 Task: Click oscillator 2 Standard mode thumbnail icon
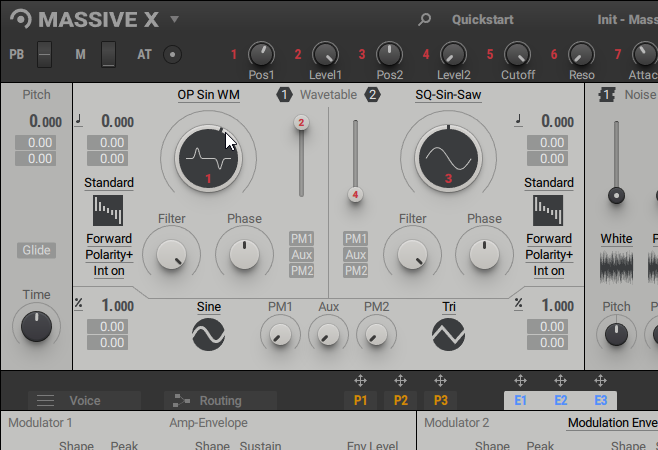(548, 210)
